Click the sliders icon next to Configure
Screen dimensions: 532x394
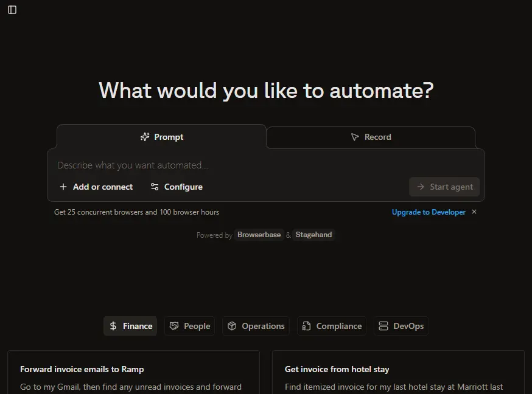155,187
